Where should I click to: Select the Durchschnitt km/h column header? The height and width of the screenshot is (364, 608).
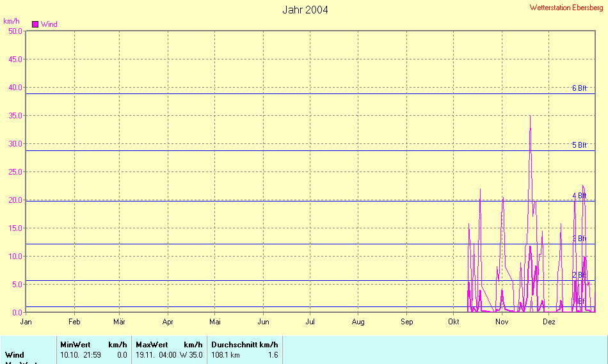pyautogui.click(x=244, y=345)
